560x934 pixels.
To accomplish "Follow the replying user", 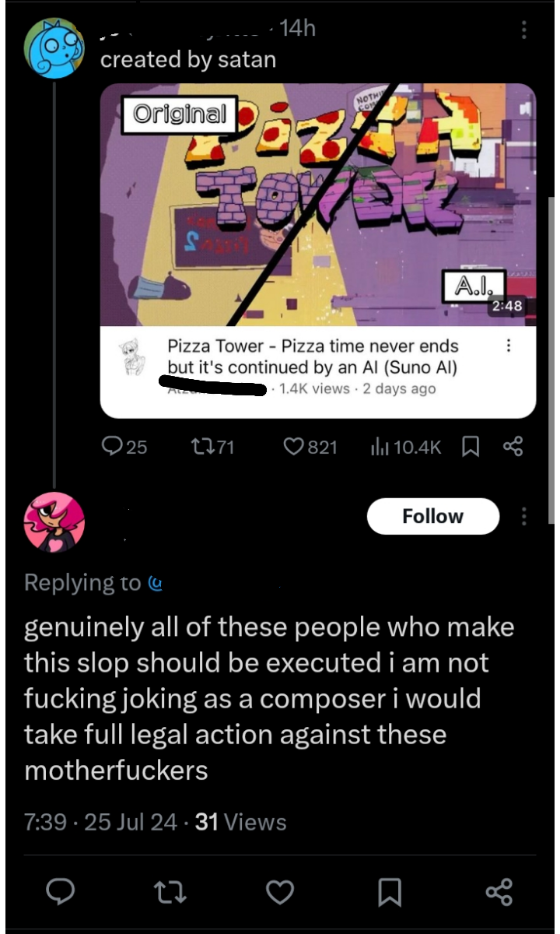I will (x=432, y=516).
